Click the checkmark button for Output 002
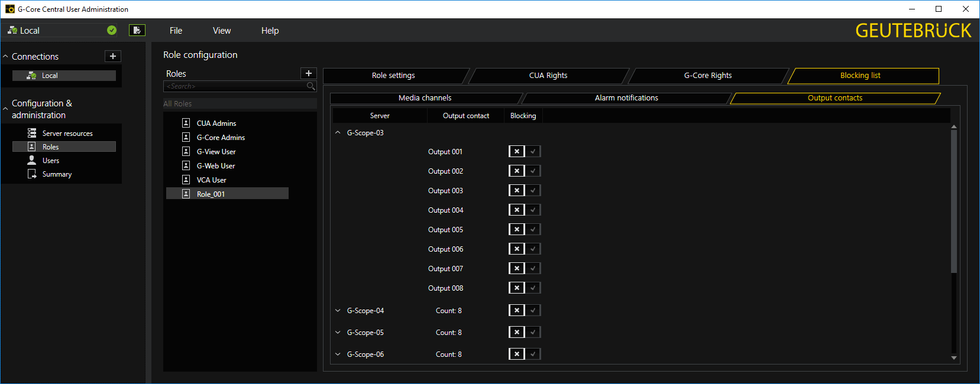This screenshot has height=384, width=980. pos(533,171)
